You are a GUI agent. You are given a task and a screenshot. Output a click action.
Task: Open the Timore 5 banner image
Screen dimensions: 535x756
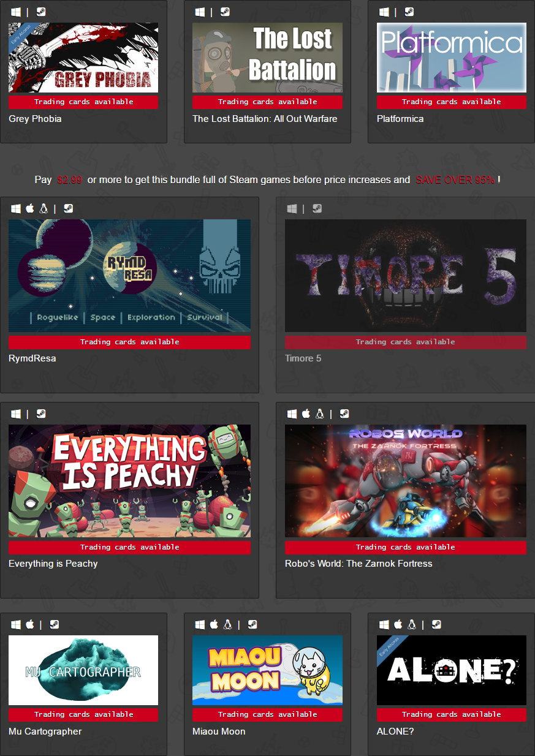[406, 276]
